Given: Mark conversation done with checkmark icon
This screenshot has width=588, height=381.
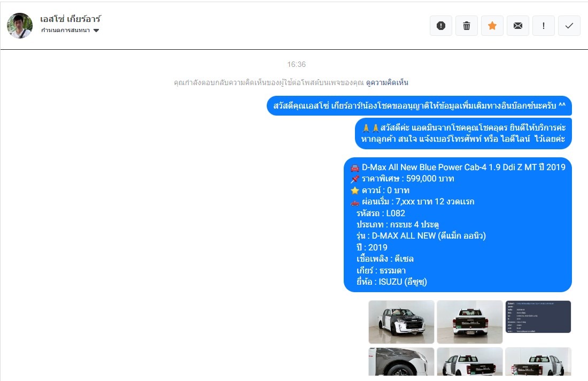Looking at the screenshot, I should (569, 26).
